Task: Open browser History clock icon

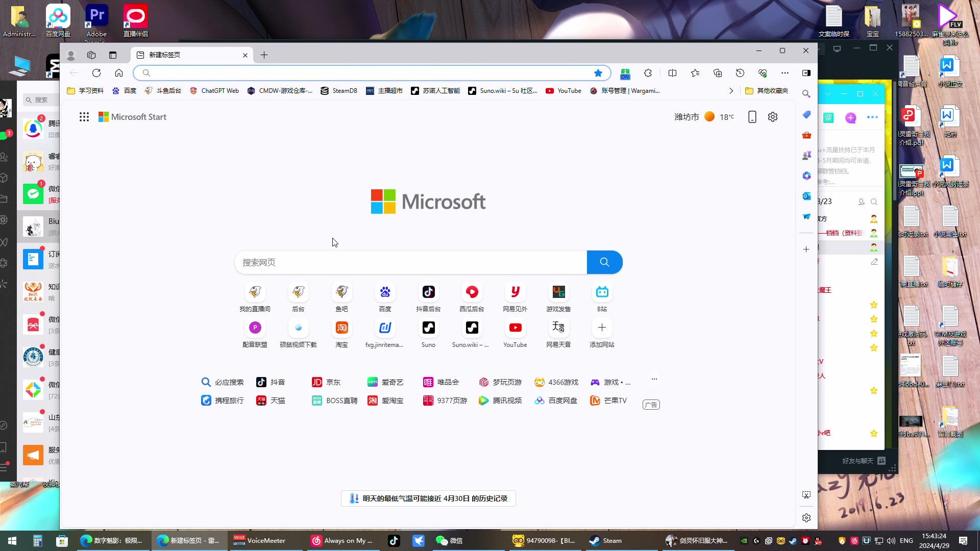Action: (x=740, y=73)
